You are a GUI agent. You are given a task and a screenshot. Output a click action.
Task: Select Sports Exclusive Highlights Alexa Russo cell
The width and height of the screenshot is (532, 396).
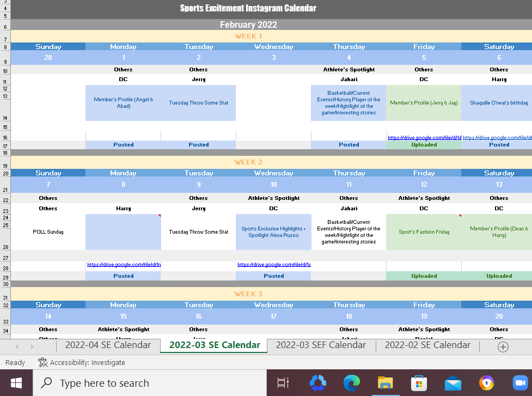pyautogui.click(x=273, y=231)
